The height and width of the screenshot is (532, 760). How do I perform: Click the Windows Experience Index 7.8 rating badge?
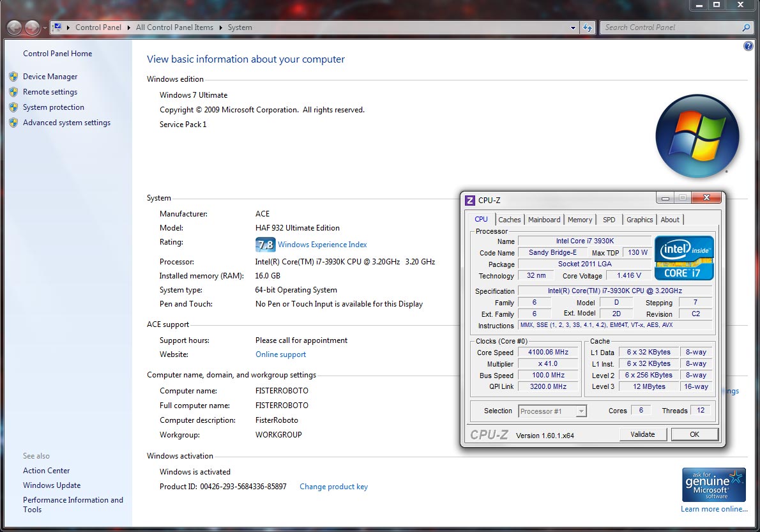click(265, 245)
